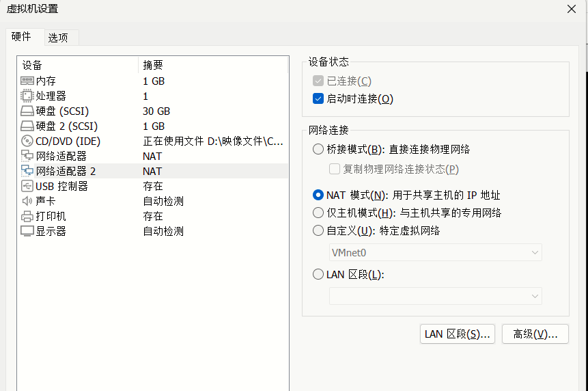Select the 硬盘 2 (SCSI) row label
This screenshot has width=588, height=391.
[x=67, y=126]
